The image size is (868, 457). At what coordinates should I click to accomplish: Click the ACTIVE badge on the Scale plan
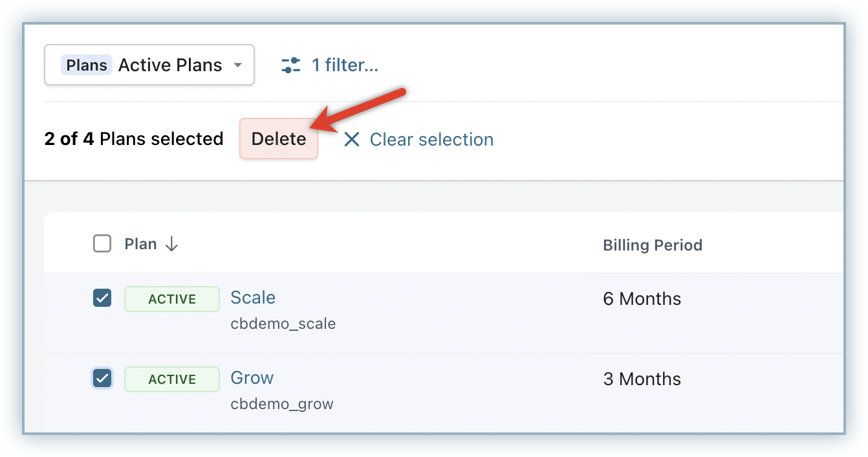click(172, 299)
